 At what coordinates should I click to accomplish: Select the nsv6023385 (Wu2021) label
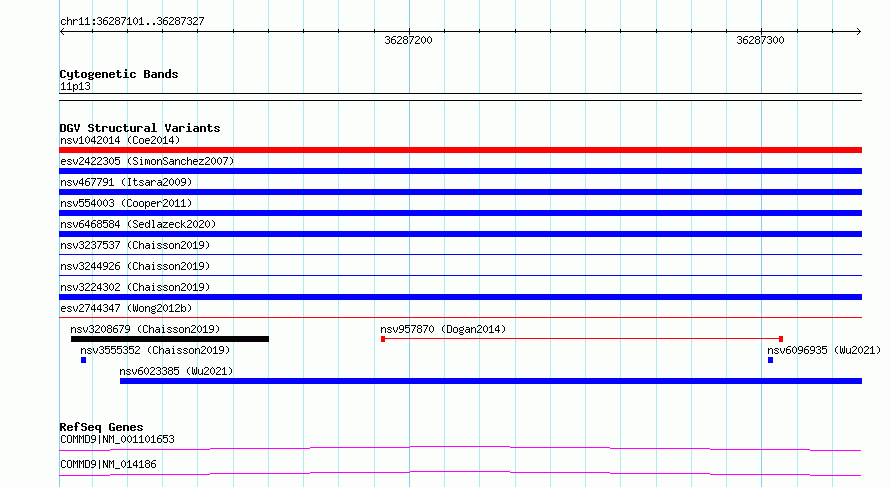[176, 371]
